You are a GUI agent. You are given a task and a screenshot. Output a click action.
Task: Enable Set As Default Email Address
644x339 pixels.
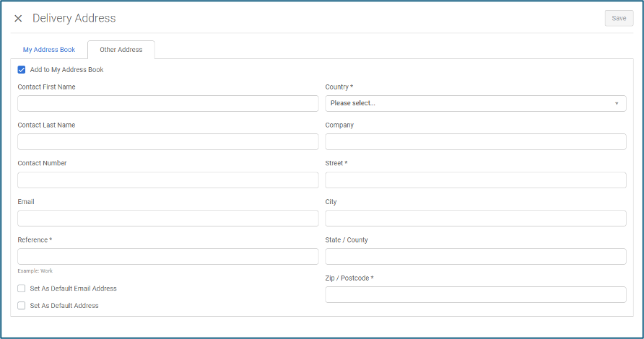tap(22, 289)
